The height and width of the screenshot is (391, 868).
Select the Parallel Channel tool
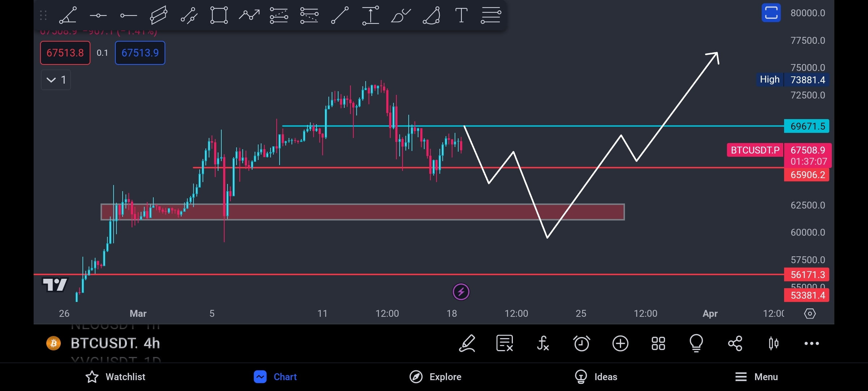158,15
